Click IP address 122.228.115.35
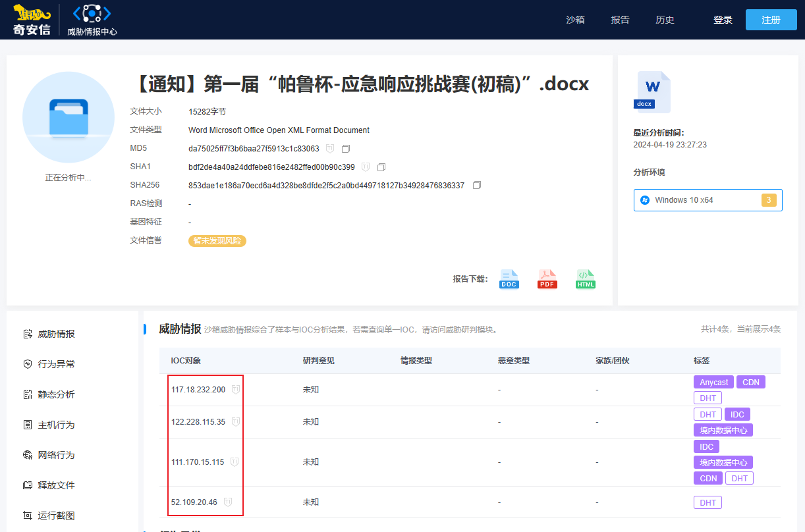Screen dimensions: 805x532 click(x=198, y=422)
